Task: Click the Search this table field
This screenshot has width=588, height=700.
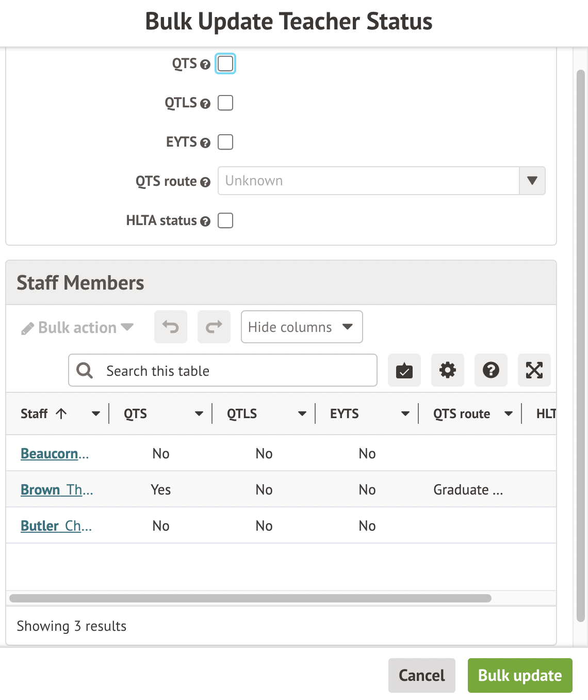Action: pos(223,371)
